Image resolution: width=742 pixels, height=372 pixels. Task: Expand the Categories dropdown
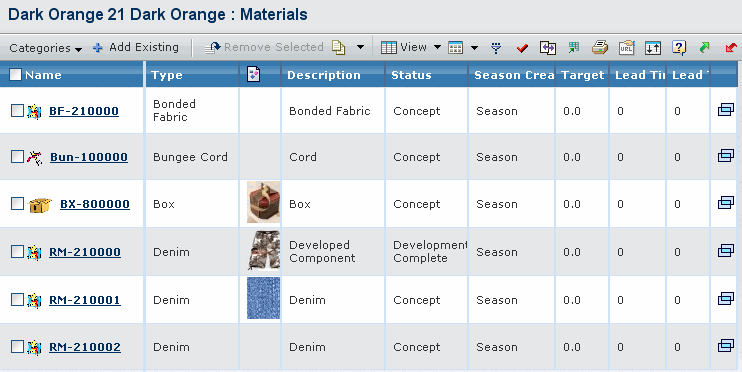[45, 48]
